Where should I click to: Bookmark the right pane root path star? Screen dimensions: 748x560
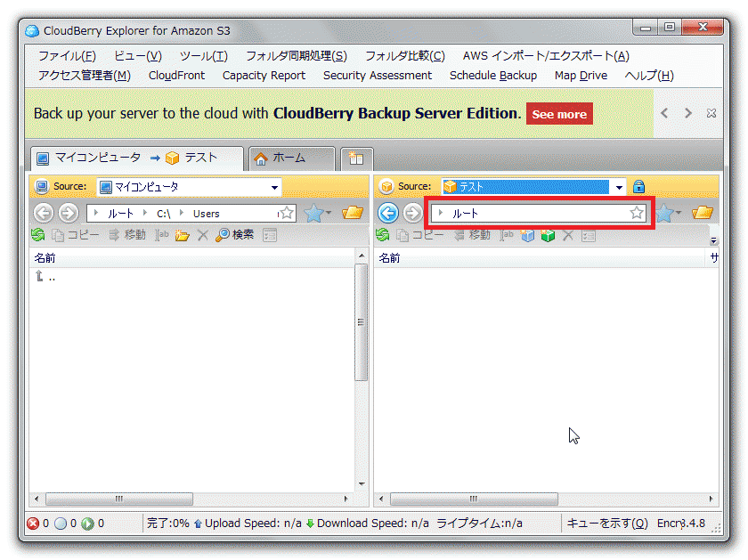tap(637, 213)
